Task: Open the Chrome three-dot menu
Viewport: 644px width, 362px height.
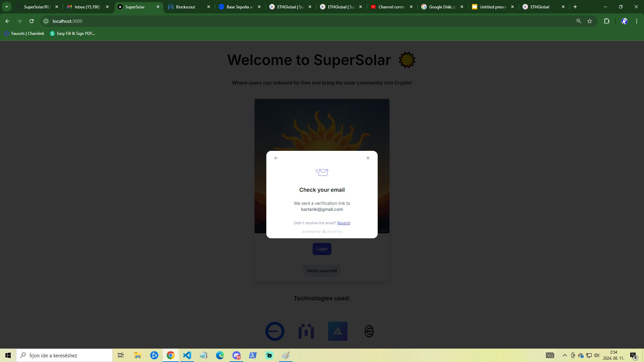Action: [x=637, y=21]
